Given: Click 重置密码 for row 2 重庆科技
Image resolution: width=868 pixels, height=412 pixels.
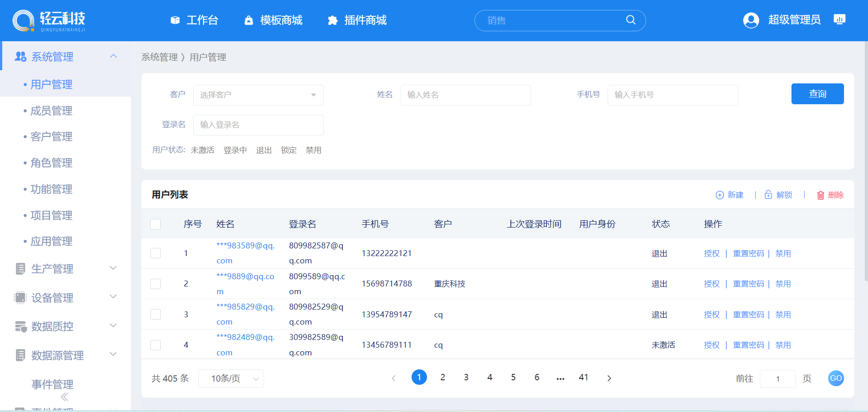Looking at the screenshot, I should (x=748, y=284).
